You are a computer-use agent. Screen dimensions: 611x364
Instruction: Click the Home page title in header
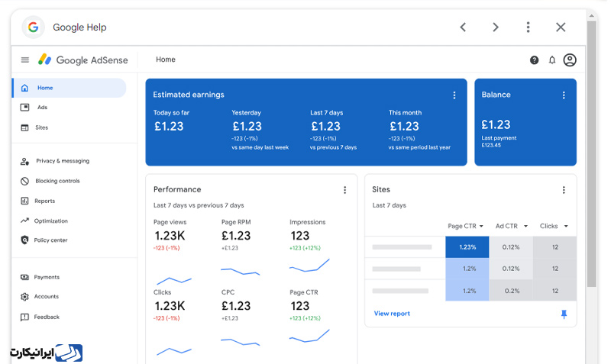coord(166,60)
